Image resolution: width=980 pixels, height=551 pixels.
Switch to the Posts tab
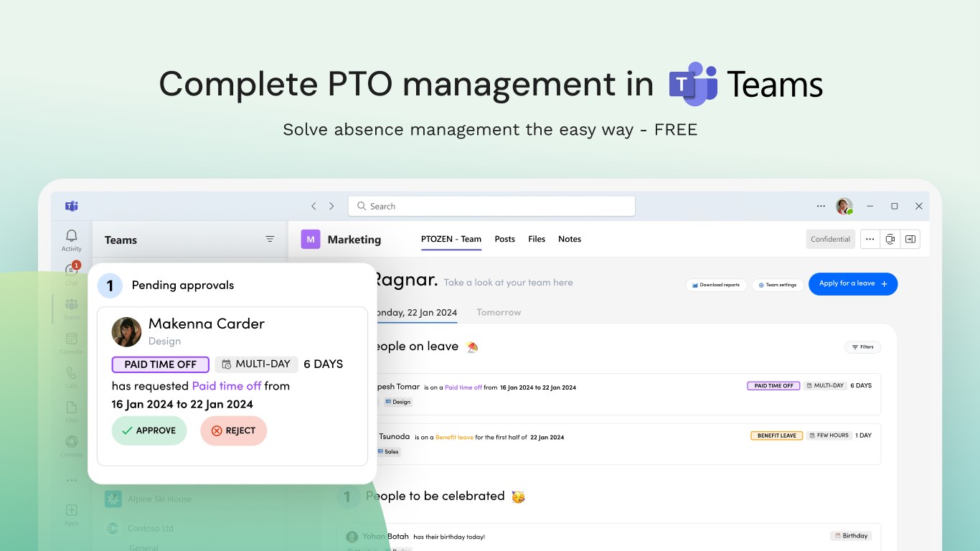505,239
